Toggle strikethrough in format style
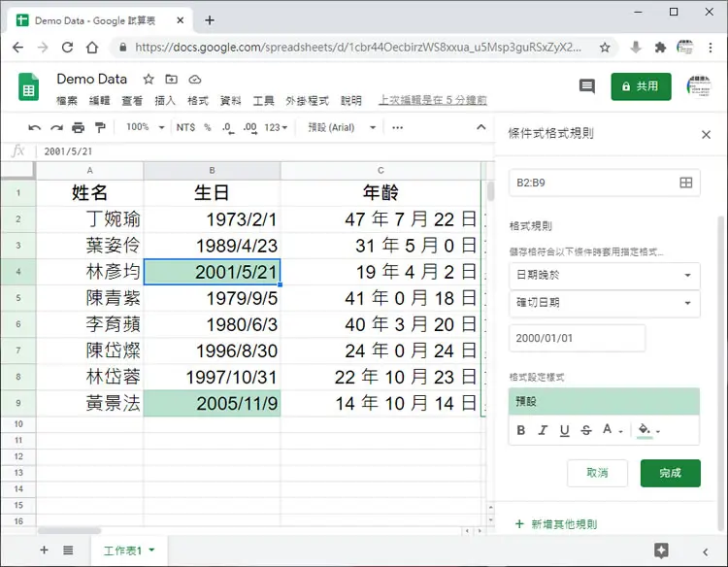 586,430
